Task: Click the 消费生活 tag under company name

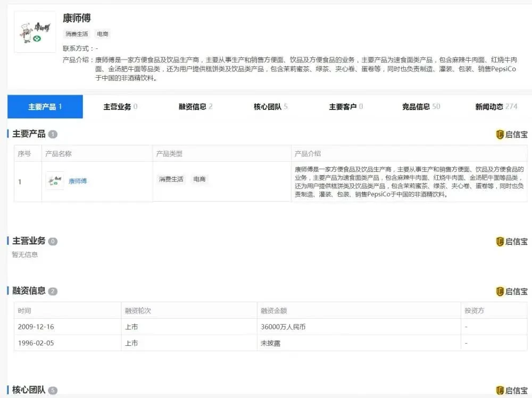Action: (x=77, y=34)
